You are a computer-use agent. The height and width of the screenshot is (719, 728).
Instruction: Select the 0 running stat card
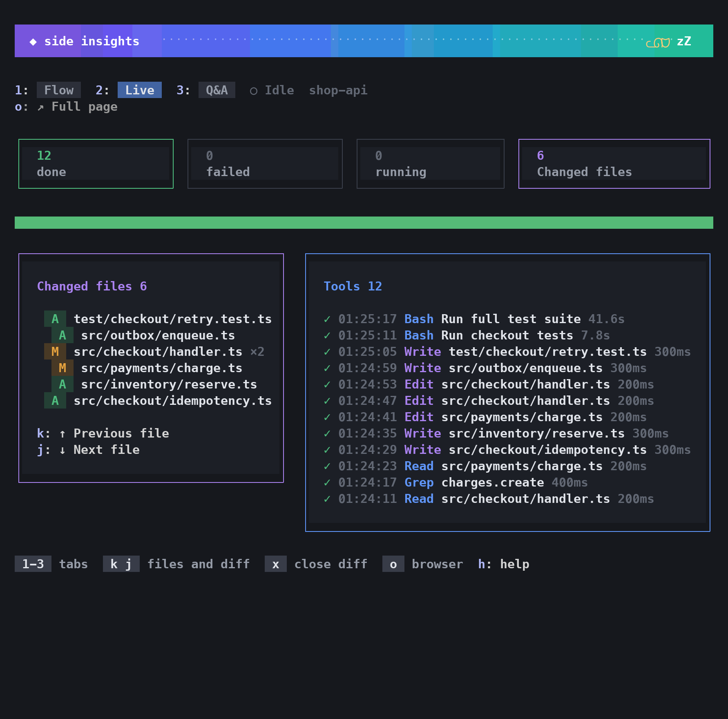click(x=431, y=164)
